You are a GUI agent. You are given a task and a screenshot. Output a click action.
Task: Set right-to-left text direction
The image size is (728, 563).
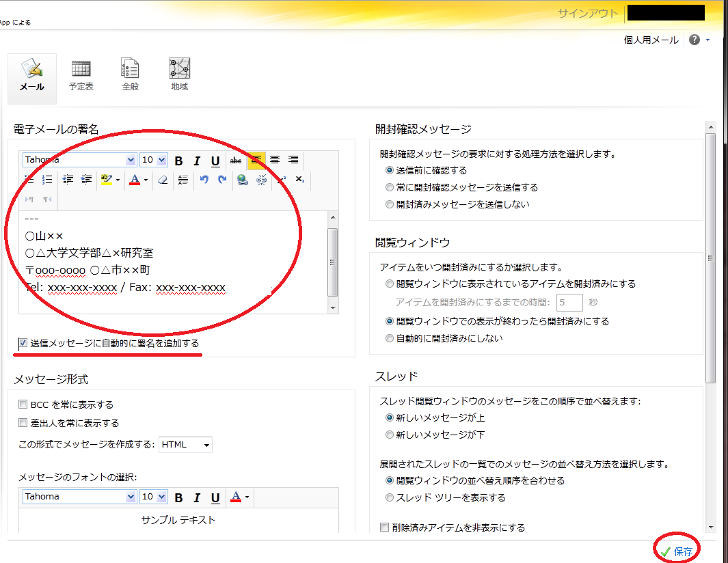[x=47, y=200]
